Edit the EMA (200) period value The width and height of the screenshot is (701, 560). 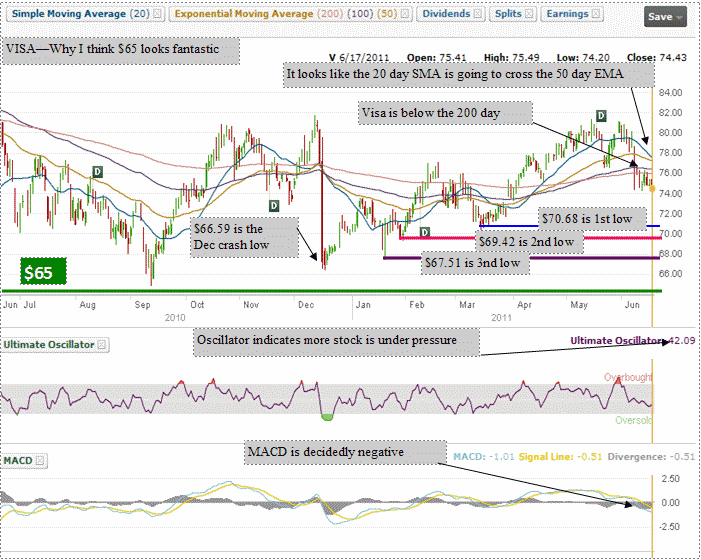[329, 14]
